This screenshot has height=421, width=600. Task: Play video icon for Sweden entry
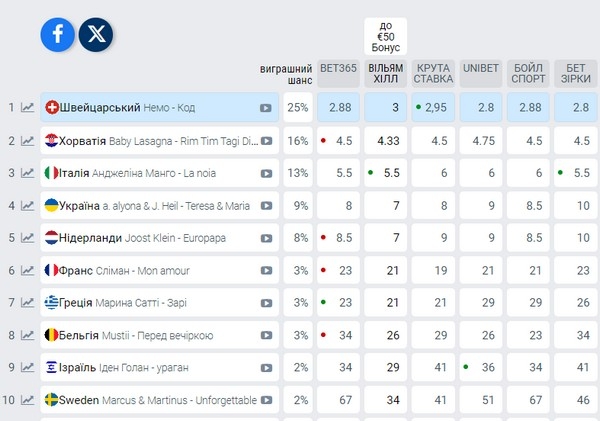266,400
